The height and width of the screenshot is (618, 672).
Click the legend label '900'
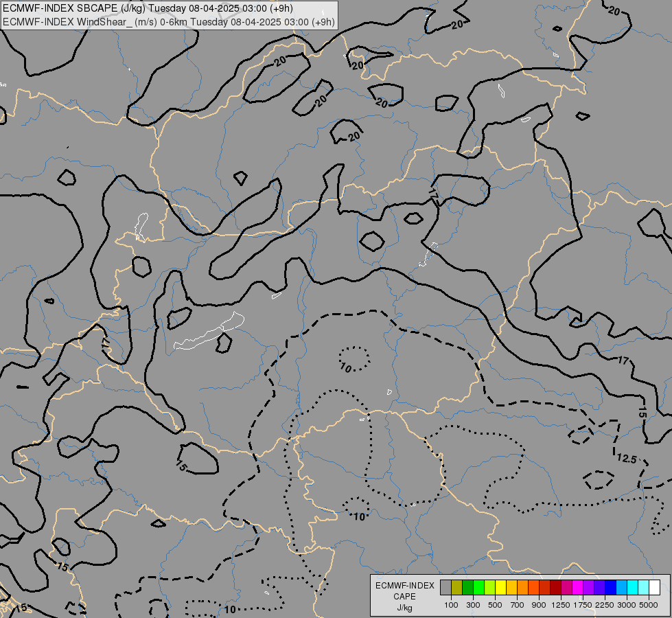pyautogui.click(x=539, y=605)
